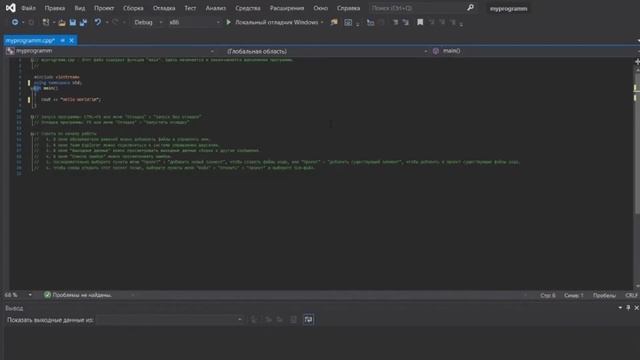Start the local Windows debugger play icon

[229, 22]
